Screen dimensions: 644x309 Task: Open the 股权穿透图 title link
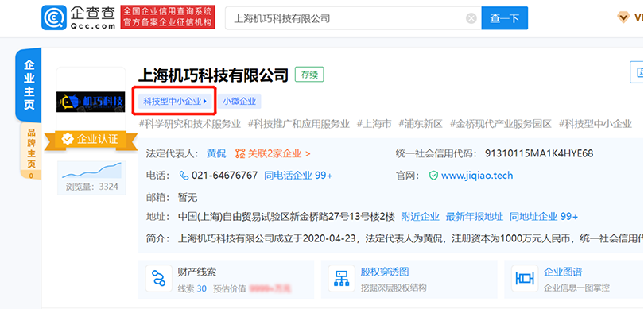(385, 272)
